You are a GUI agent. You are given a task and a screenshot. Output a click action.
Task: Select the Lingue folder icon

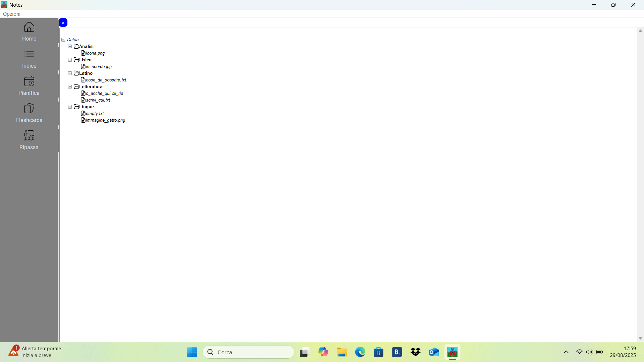click(x=76, y=107)
